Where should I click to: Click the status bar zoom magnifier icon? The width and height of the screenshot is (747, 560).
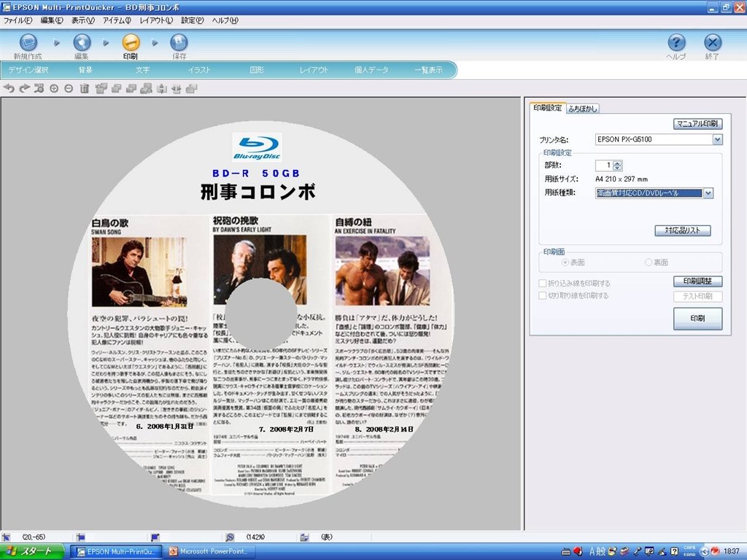pos(230,537)
